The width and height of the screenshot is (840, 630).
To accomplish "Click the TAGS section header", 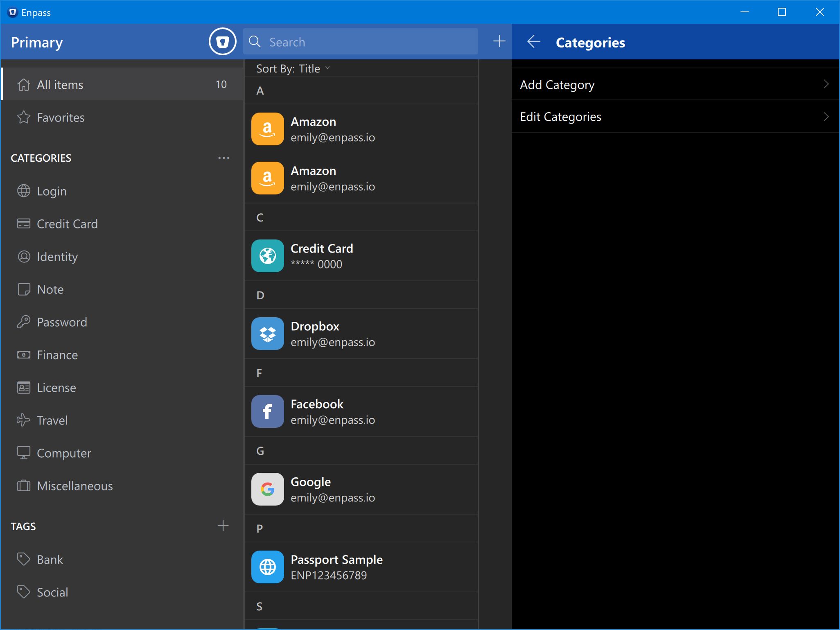I will point(23,526).
